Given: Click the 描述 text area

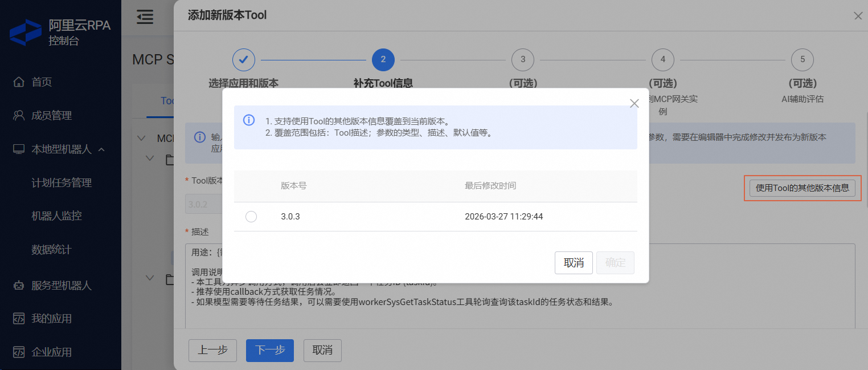Looking at the screenshot, I should (520, 287).
